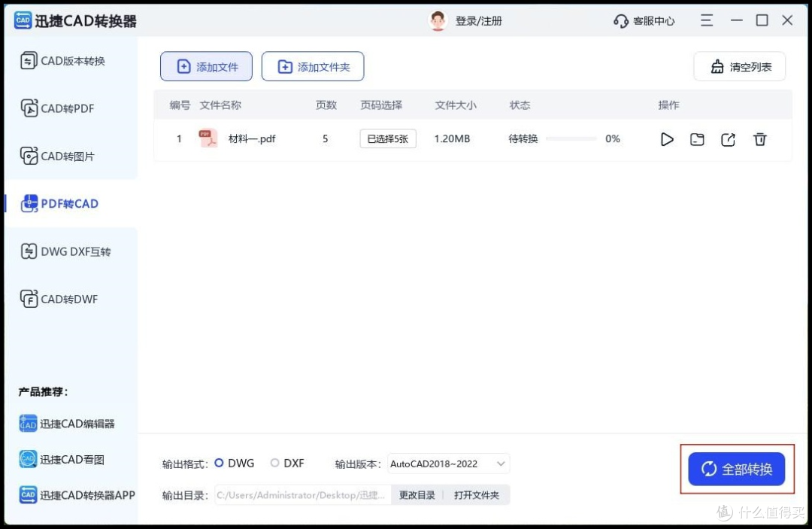Click the 0% conversion progress bar

(x=571, y=139)
